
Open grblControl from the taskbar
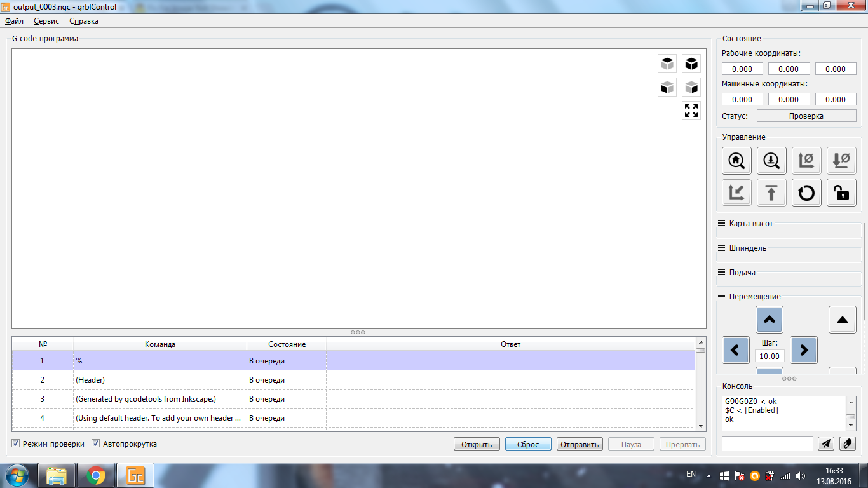[x=135, y=475]
